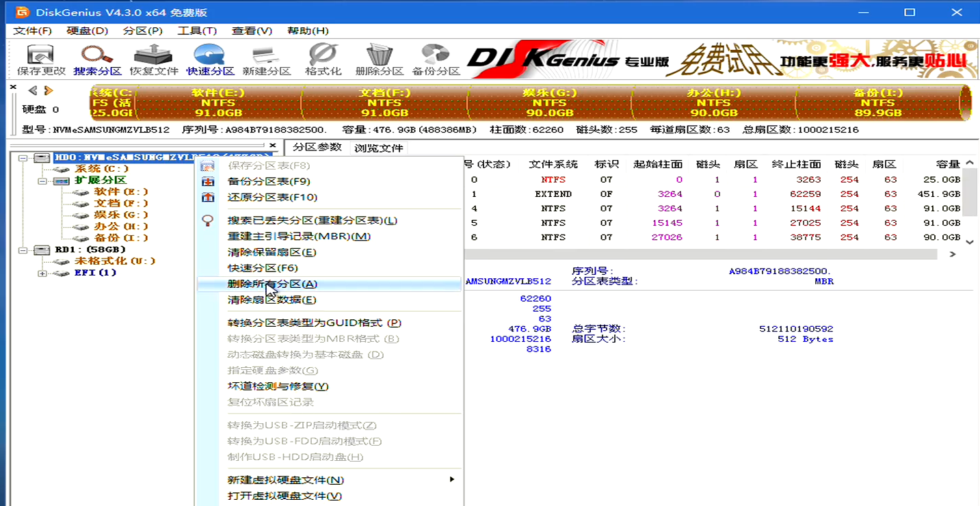Open the 工具(T) menu

point(197,31)
